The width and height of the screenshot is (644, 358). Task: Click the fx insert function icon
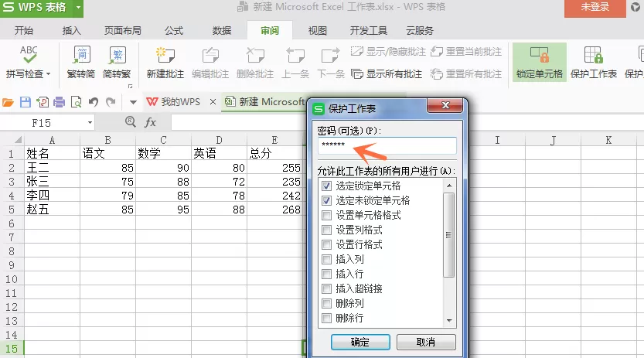[150, 122]
